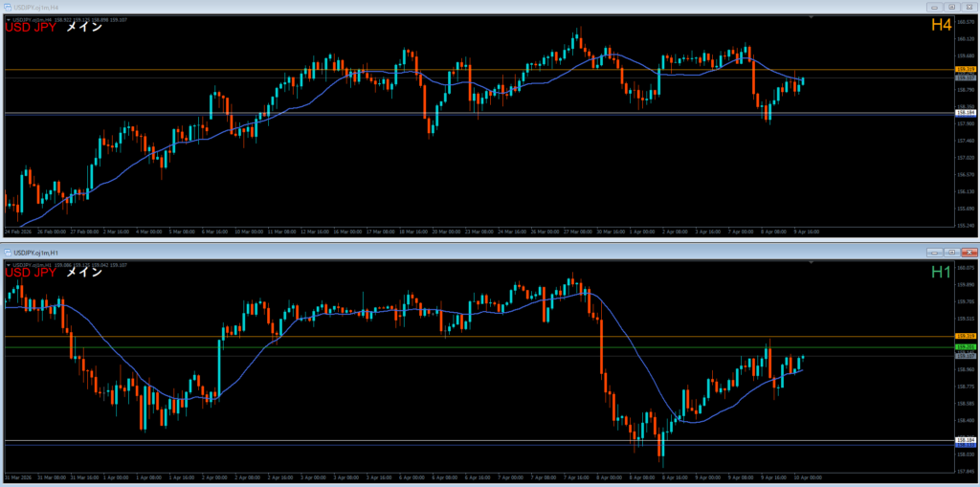Click the white メイン label in H4 chart
The width and height of the screenshot is (980, 487).
84,27
